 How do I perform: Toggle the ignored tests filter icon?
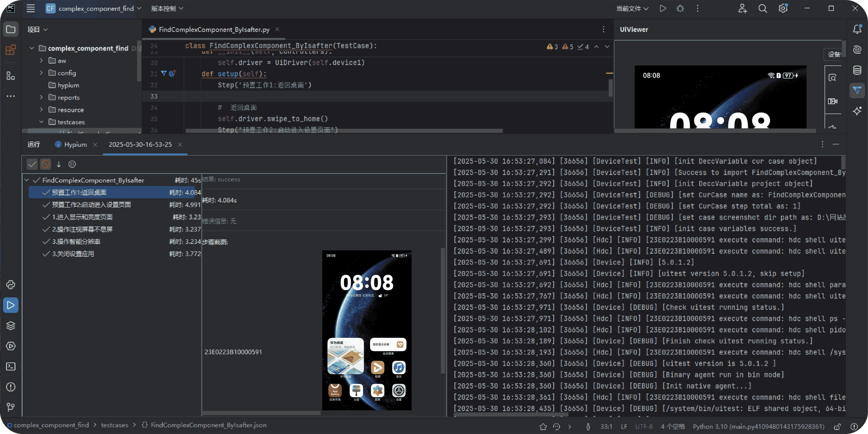pos(45,164)
